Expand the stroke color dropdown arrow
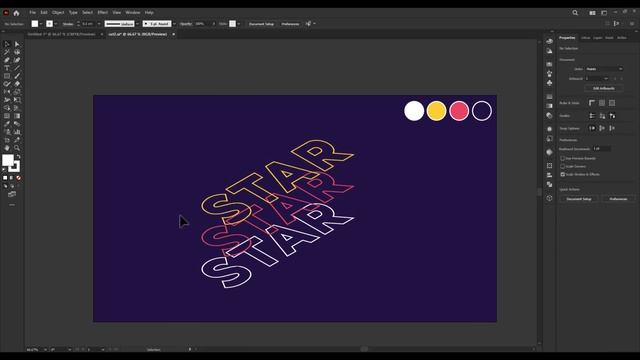640x360 pixels. [x=56, y=24]
